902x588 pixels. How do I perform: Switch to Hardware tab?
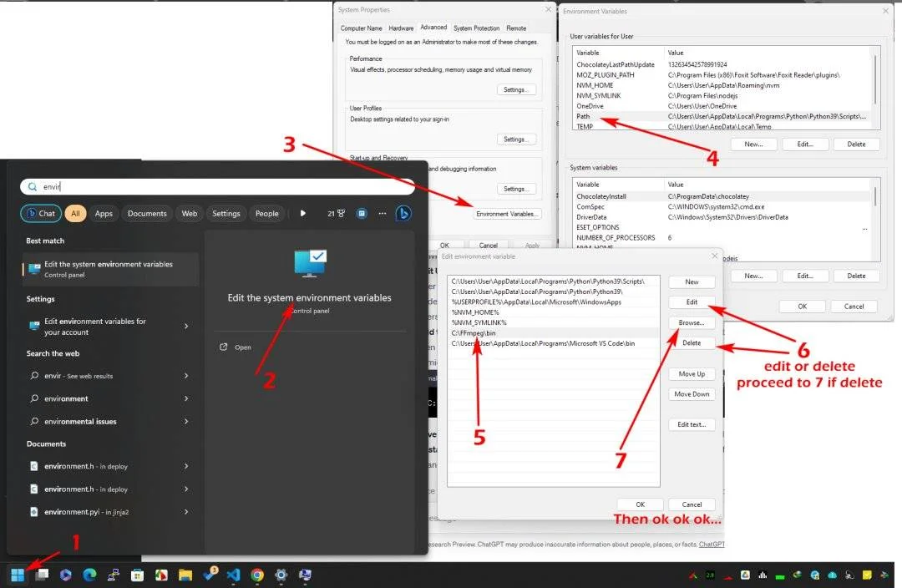tap(401, 28)
